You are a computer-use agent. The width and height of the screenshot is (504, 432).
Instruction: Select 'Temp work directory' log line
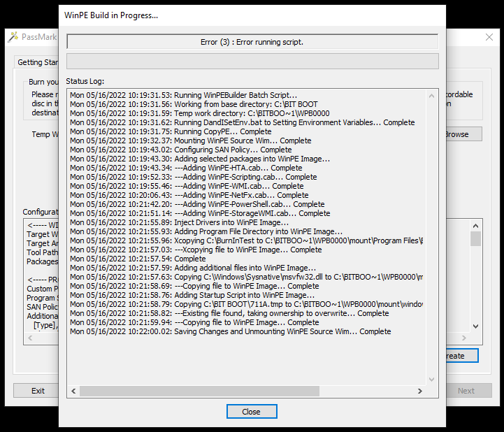point(200,113)
